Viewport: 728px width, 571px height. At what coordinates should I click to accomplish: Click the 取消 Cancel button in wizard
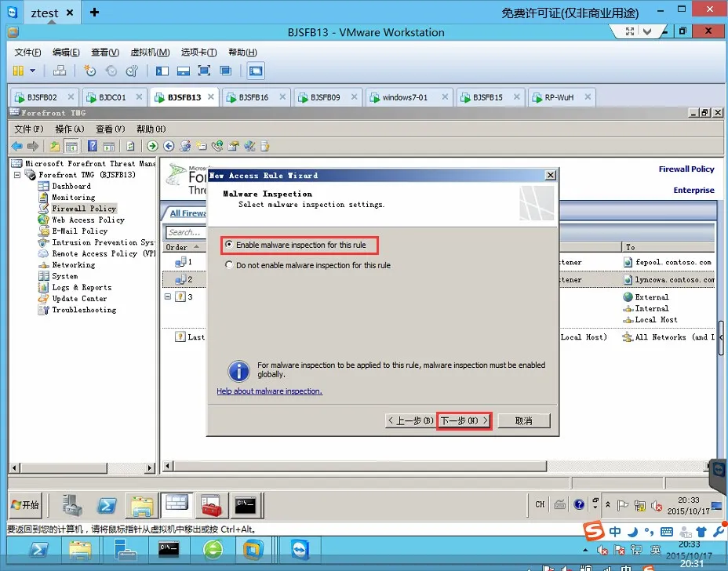click(524, 420)
